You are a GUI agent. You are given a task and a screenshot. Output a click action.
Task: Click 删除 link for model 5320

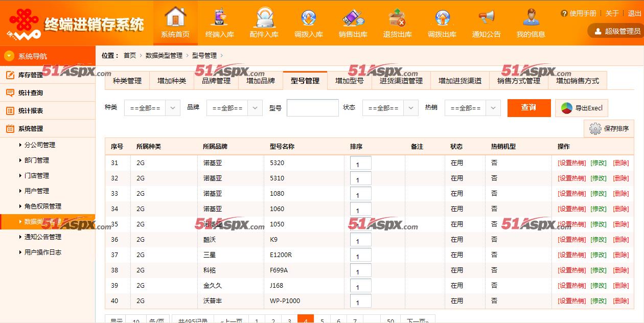tap(620, 163)
